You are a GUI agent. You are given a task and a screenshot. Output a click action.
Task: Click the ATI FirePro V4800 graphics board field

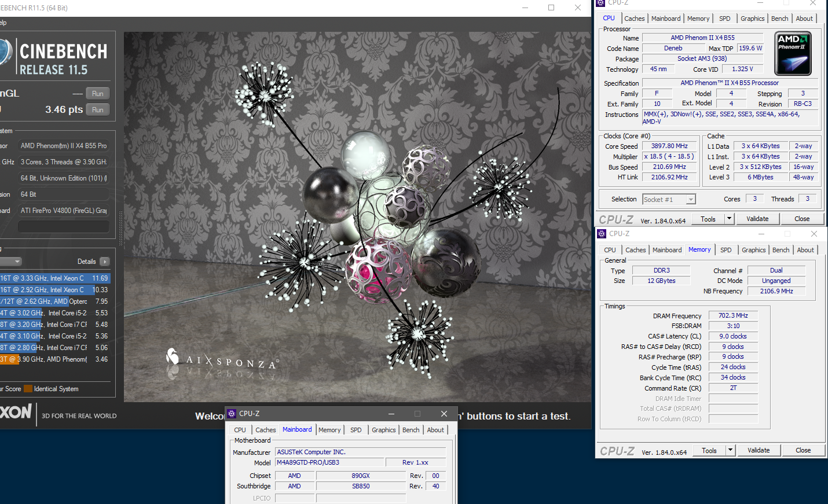[64, 211]
